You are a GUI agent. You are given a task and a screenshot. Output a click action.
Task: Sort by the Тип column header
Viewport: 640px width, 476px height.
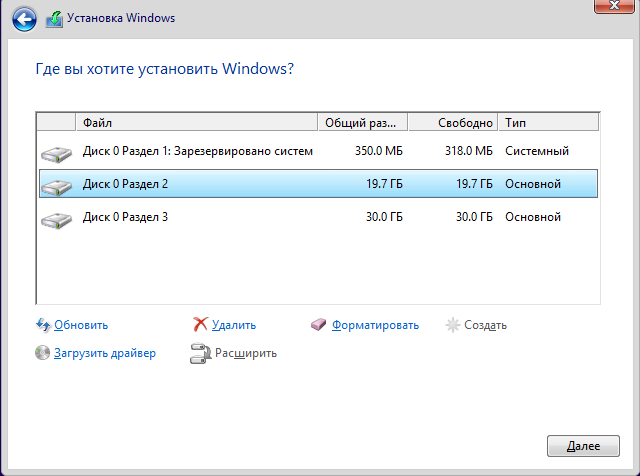548,122
